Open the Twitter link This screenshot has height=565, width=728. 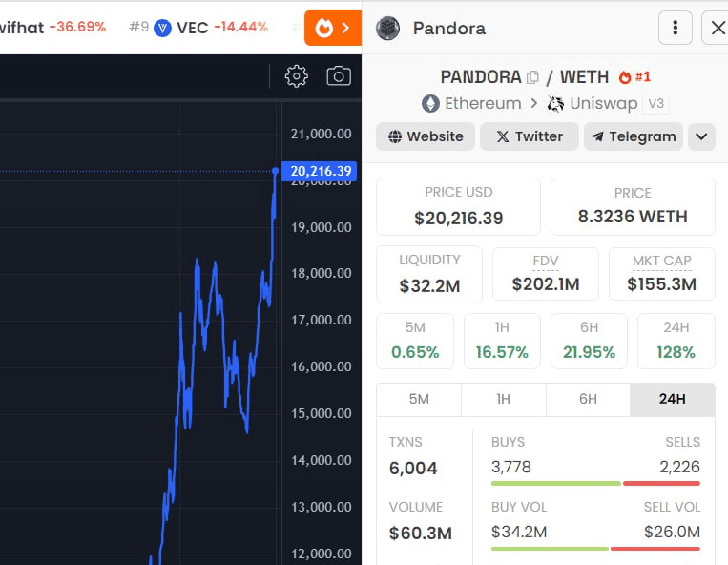point(529,136)
